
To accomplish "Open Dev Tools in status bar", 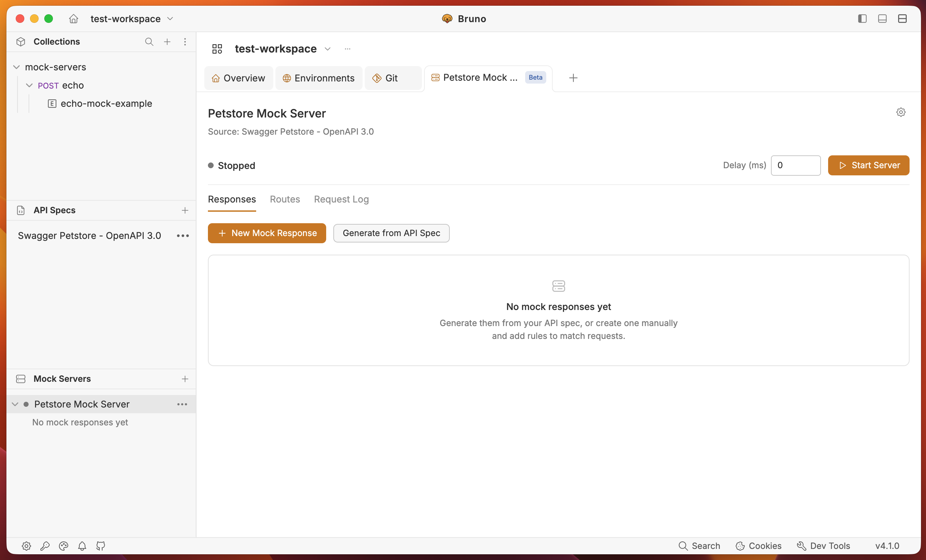I will pos(823,546).
